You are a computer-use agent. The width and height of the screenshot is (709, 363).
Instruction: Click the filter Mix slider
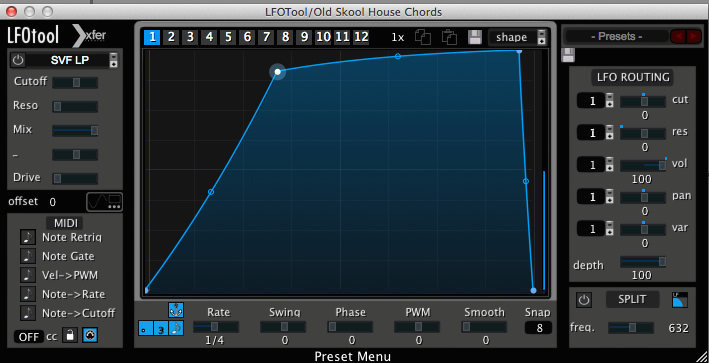click(75, 131)
